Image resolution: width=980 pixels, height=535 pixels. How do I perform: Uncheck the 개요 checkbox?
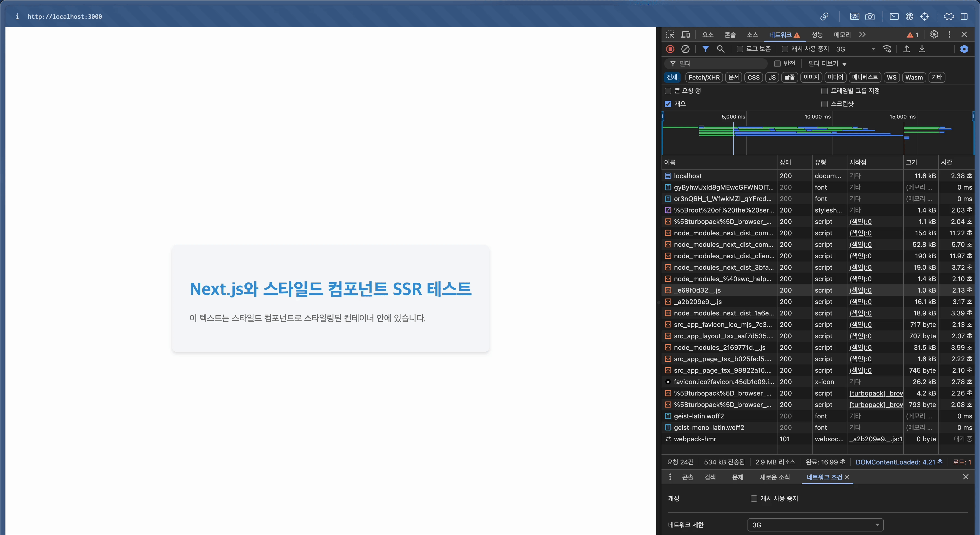point(668,104)
